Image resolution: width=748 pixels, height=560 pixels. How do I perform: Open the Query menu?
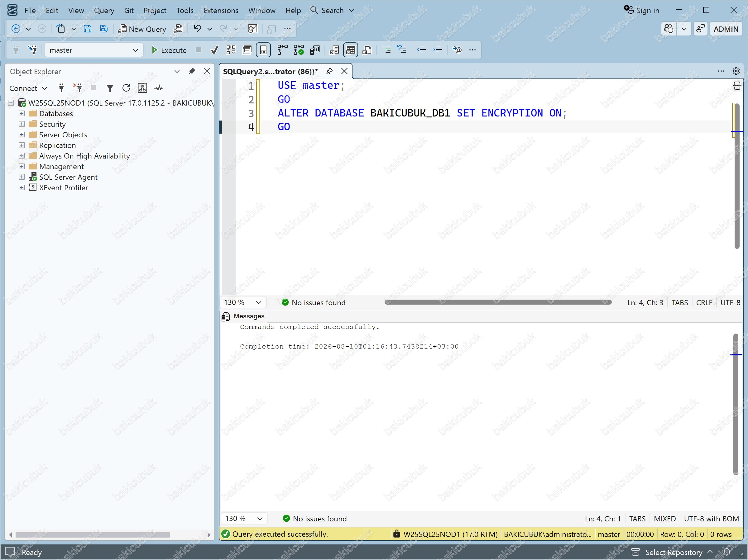(x=104, y=11)
